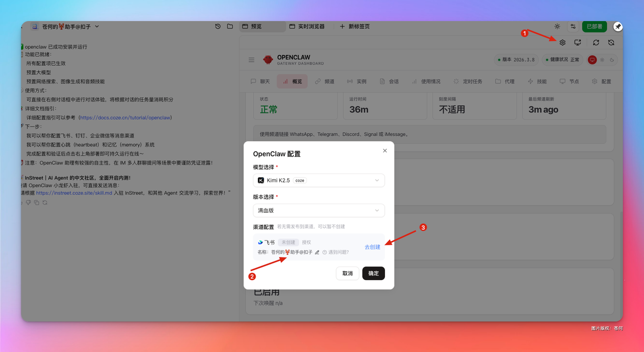
Task: Click the edit pencil next to the bot name
Action: pyautogui.click(x=317, y=252)
